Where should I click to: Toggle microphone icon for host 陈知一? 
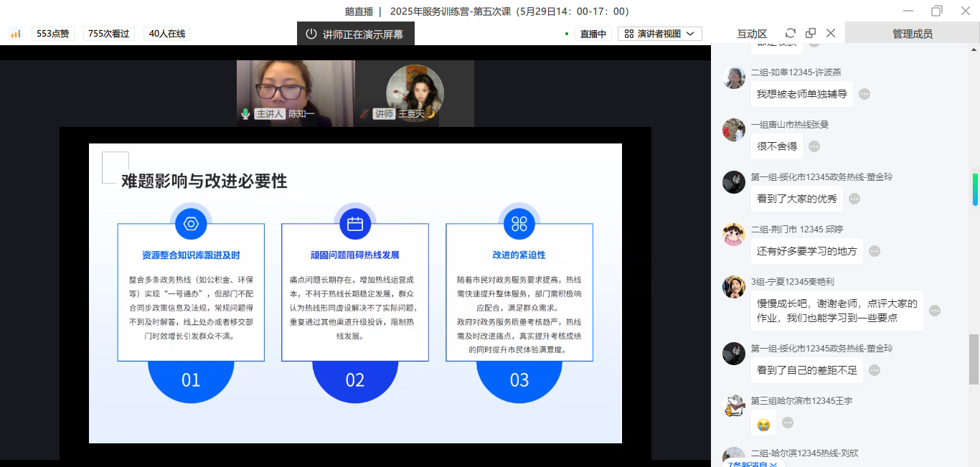[245, 113]
